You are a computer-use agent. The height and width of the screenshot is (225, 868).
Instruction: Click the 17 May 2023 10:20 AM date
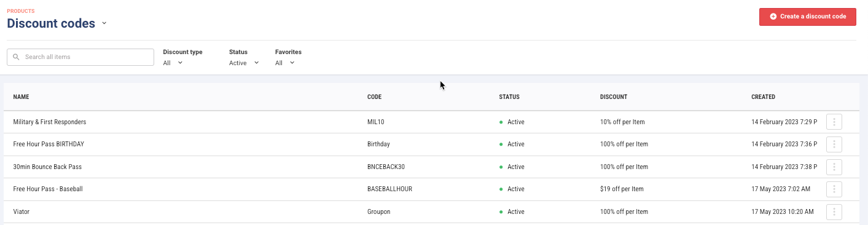(x=783, y=211)
